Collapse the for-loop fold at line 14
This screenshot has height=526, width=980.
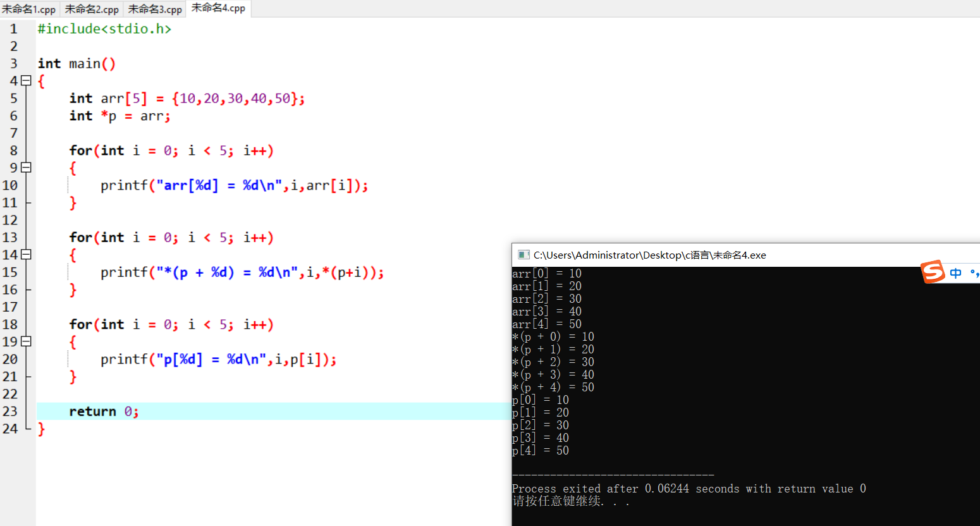(26, 254)
